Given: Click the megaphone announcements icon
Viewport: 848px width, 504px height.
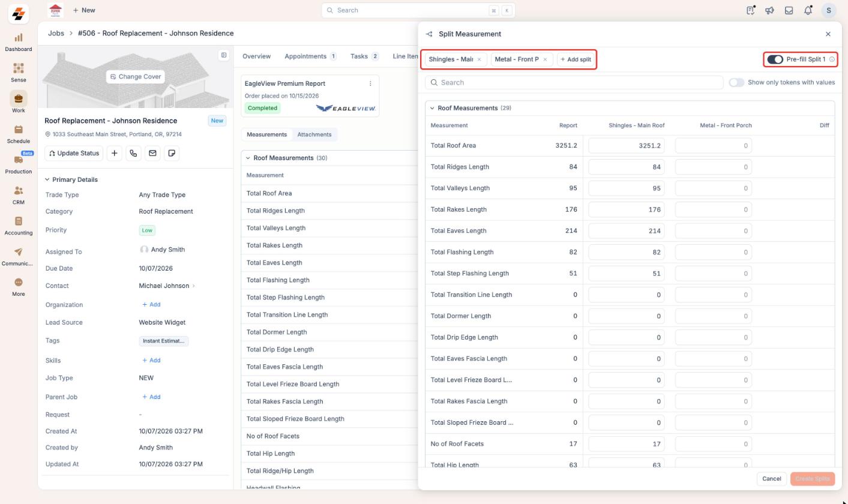Looking at the screenshot, I should coord(769,10).
